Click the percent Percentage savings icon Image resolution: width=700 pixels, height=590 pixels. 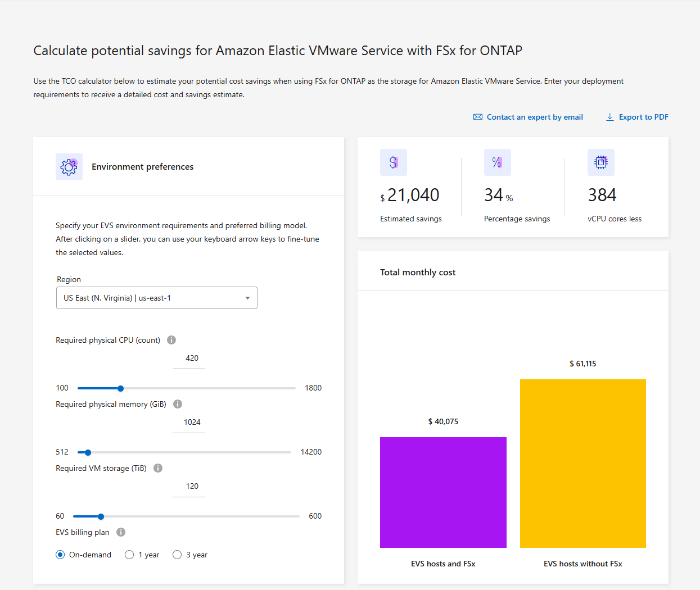coord(498,162)
